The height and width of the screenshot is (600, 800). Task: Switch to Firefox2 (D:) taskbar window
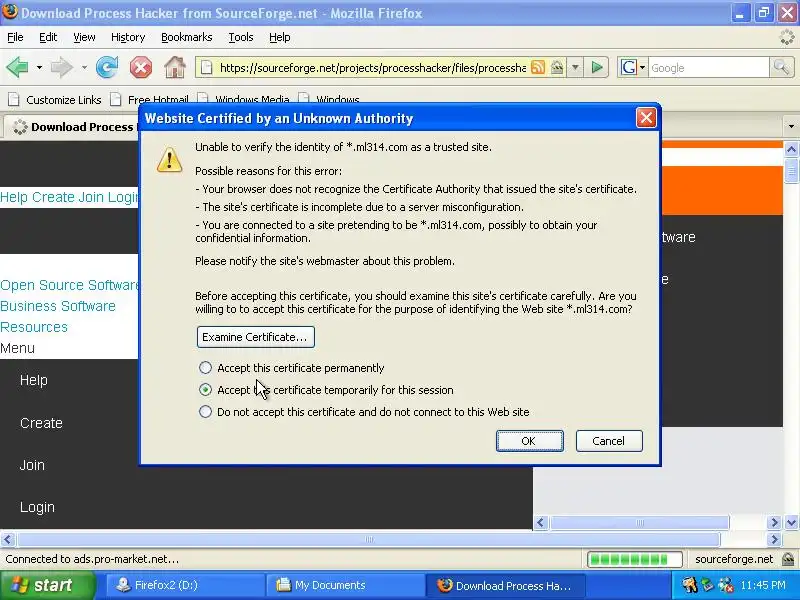[185, 585]
